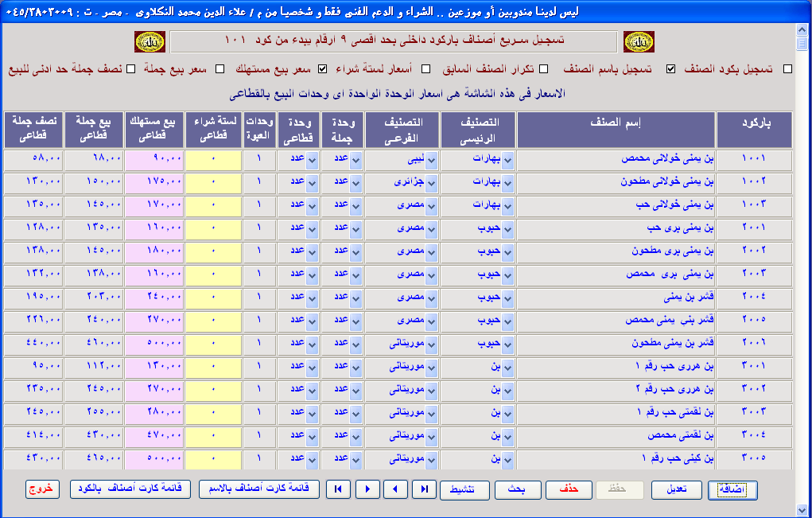The image size is (812, 518).
Task: Click the logo icon right of the title banner
Action: coord(638,41)
